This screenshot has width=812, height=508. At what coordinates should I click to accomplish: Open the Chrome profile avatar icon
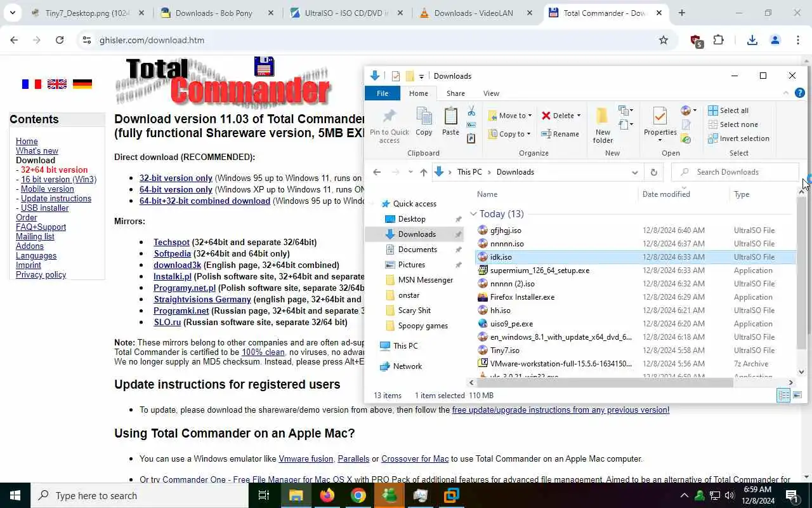(x=775, y=40)
